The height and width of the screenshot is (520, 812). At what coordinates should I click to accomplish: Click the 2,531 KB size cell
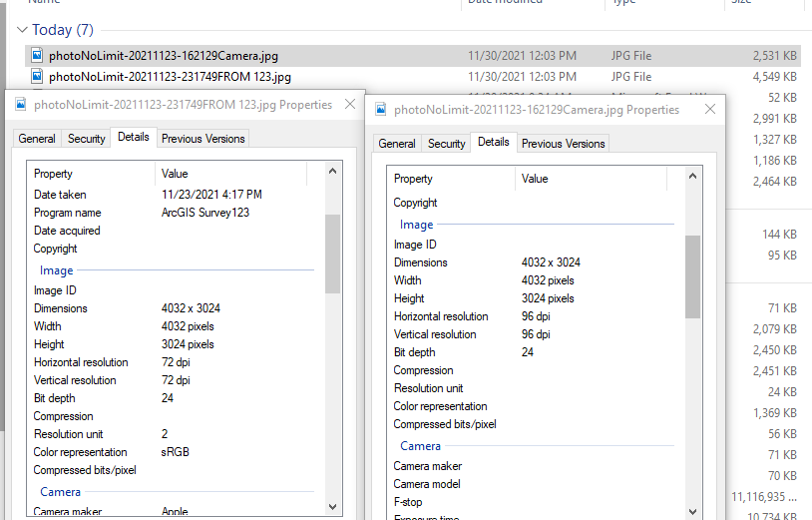774,56
